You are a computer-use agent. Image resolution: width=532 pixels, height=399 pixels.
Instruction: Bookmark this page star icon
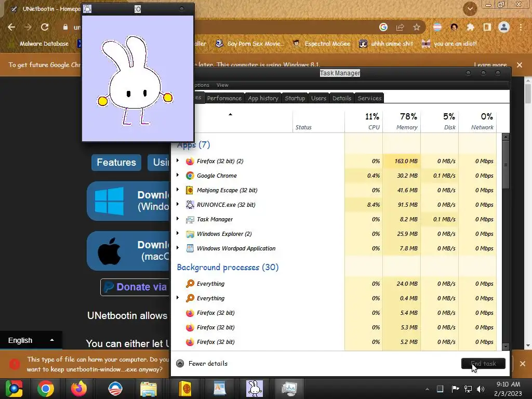pos(417,27)
